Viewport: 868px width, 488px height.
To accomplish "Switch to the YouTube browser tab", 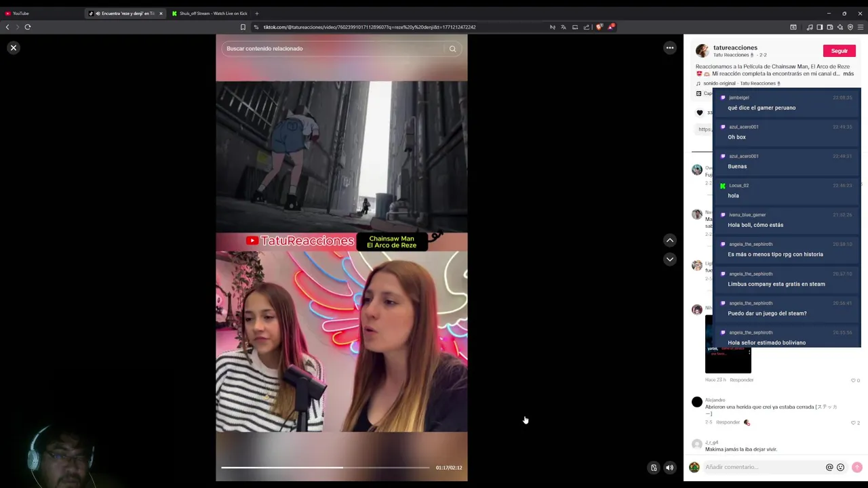I will [x=41, y=14].
